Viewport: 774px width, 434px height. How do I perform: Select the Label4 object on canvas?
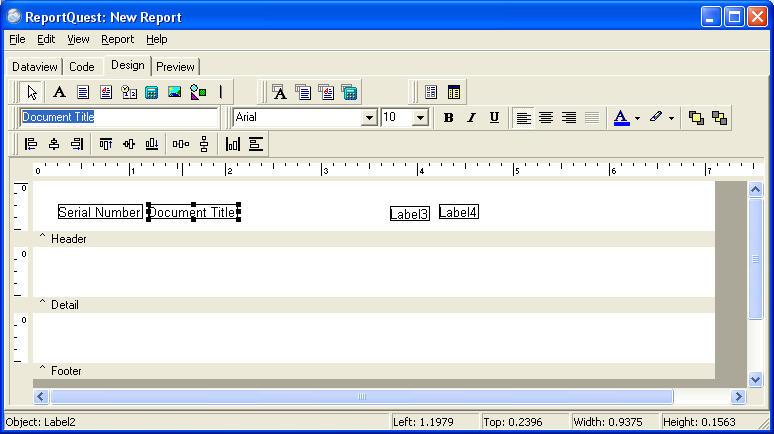(459, 212)
